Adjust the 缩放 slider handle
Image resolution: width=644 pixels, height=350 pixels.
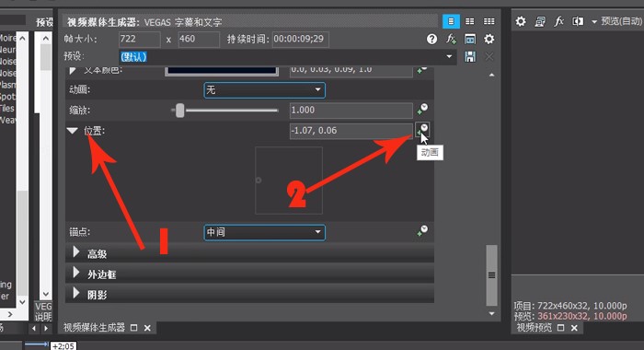coord(180,111)
